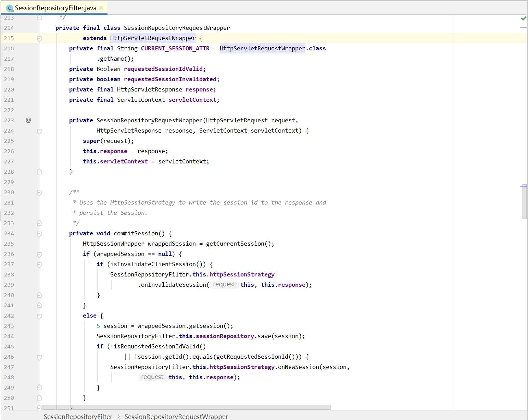Image resolution: width=528 pixels, height=420 pixels.
Task: Click requestedSessionIdValid field on line 218
Action: (x=163, y=69)
